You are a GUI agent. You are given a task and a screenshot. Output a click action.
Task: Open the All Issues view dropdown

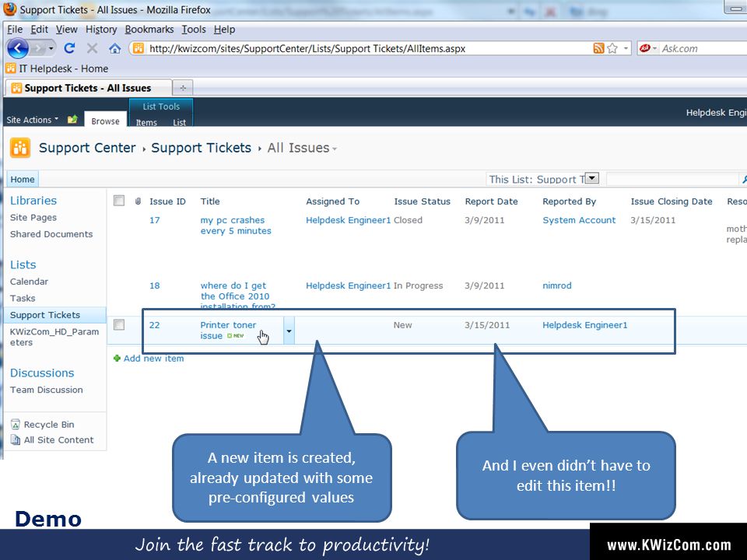click(x=335, y=149)
